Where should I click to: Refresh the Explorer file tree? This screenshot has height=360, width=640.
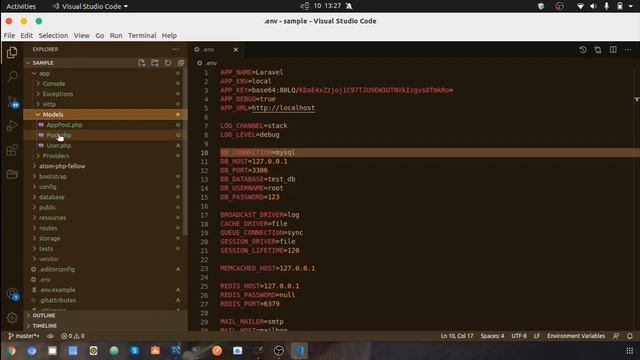(168, 63)
